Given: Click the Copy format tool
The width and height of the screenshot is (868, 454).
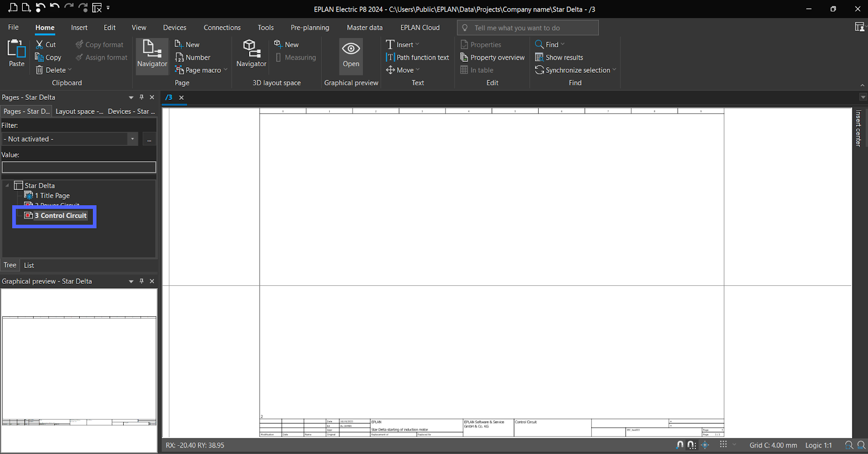Looking at the screenshot, I should pyautogui.click(x=99, y=44).
